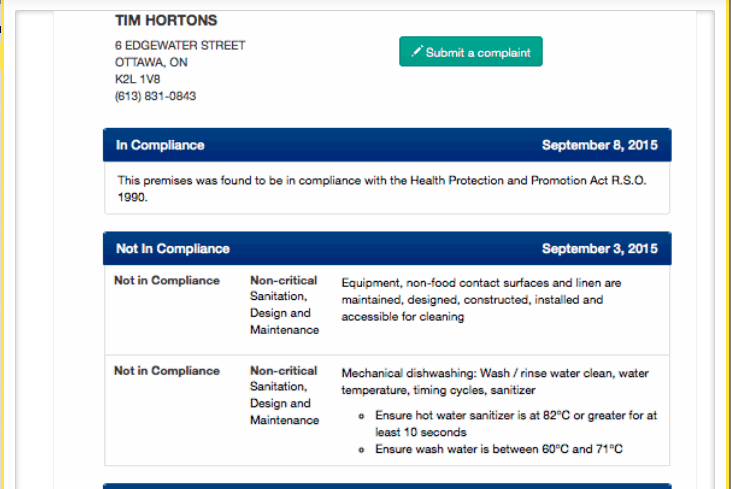This screenshot has width=731, height=489.
Task: Click the September 8, 2015 inspection date
Action: click(x=599, y=145)
